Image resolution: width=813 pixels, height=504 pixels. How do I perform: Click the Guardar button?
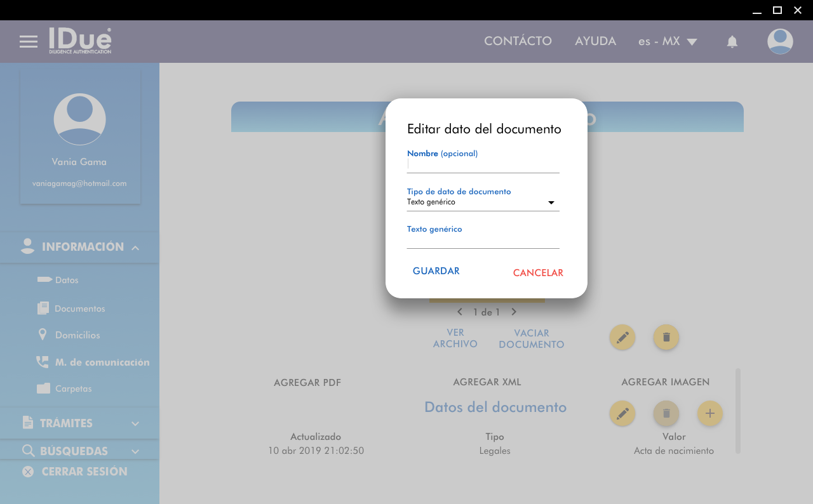point(436,271)
